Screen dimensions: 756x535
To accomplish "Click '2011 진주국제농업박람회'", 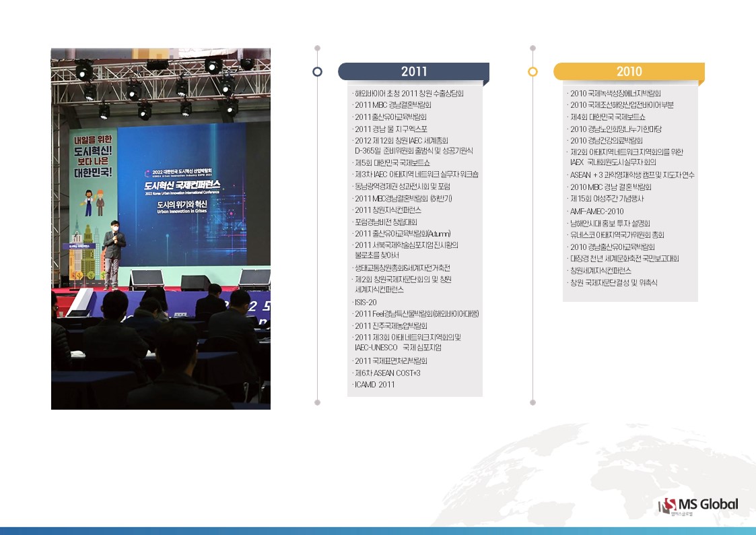I will (x=391, y=326).
